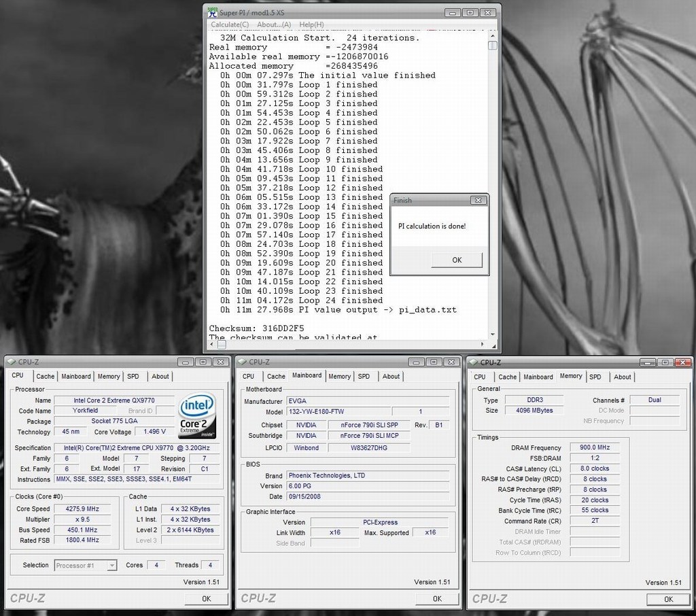Switch to SPD tab in left CPU-Z window
Viewport: 696px width, 616px height.
pos(133,376)
